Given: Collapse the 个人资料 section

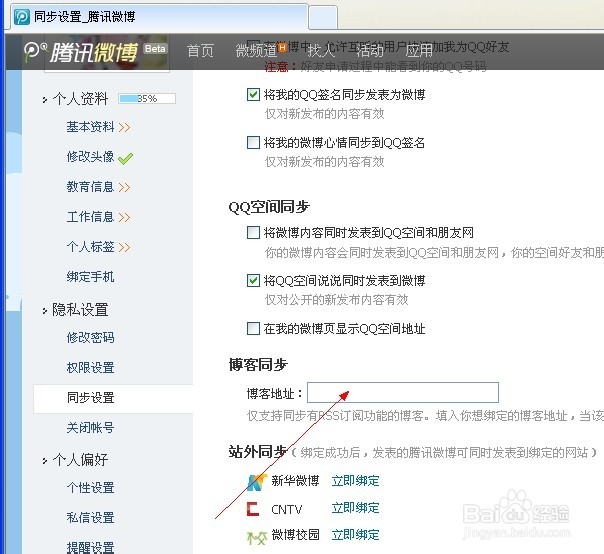Looking at the screenshot, I should 45,100.
